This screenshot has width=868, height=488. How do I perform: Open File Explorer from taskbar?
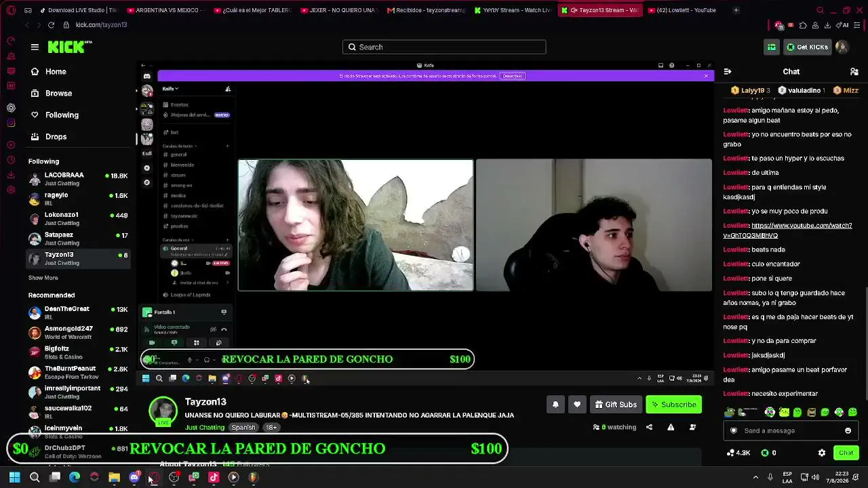pos(114,477)
